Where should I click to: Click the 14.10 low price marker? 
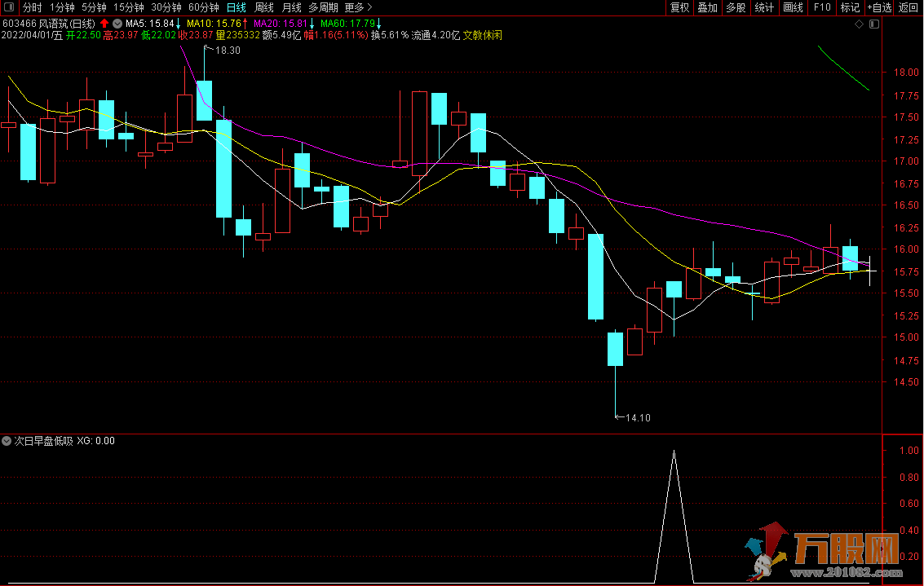[637, 418]
